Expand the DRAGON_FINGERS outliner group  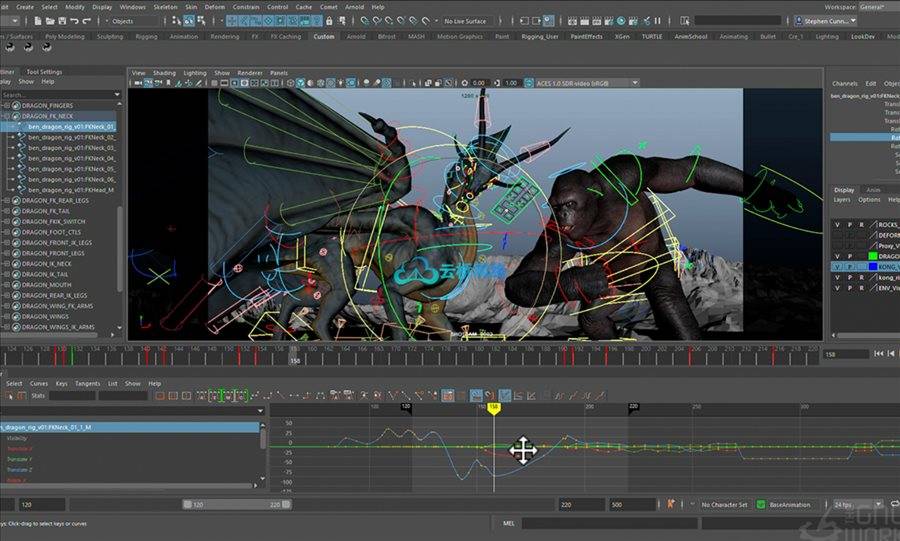coord(7,106)
